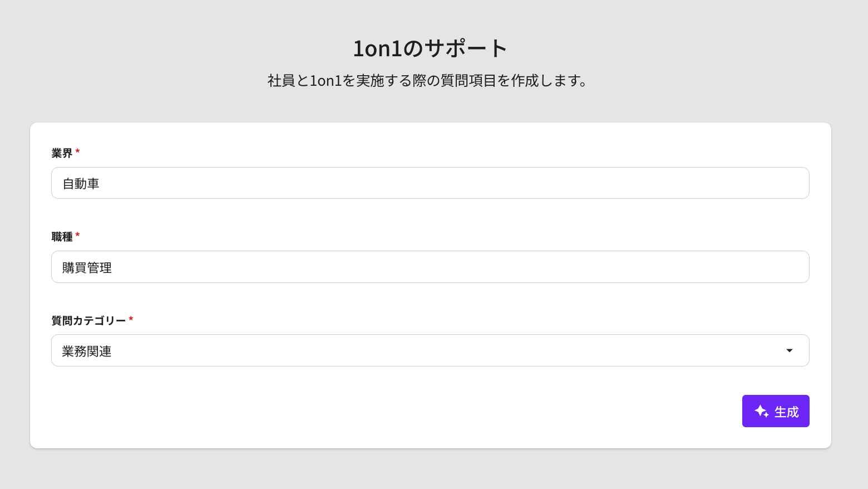
Task: Click the sparkle icon on the generate button
Action: pyautogui.click(x=761, y=411)
